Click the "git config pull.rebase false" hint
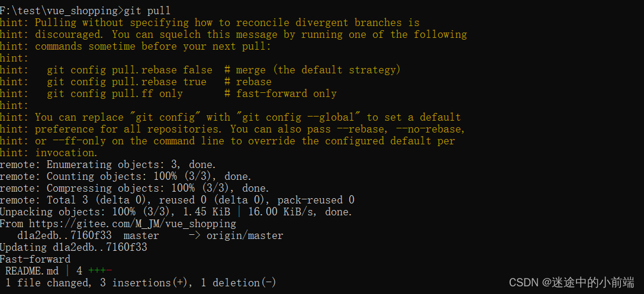The width and height of the screenshot is (644, 294). 129,70
